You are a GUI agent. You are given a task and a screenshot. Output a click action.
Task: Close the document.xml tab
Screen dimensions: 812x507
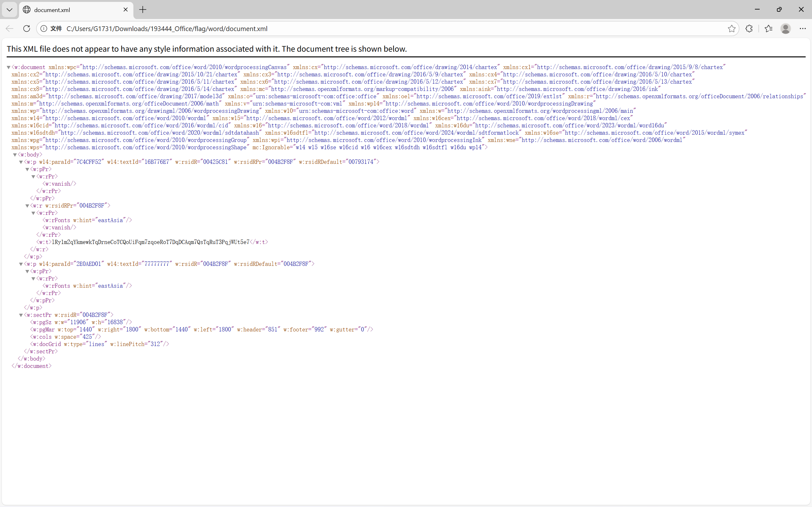126,10
